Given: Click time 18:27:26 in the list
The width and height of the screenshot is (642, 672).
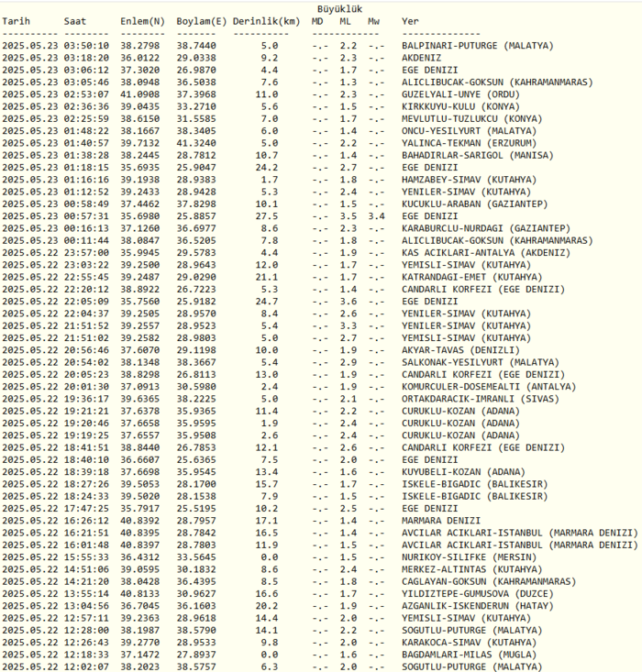Looking at the screenshot, I should click(86, 484).
